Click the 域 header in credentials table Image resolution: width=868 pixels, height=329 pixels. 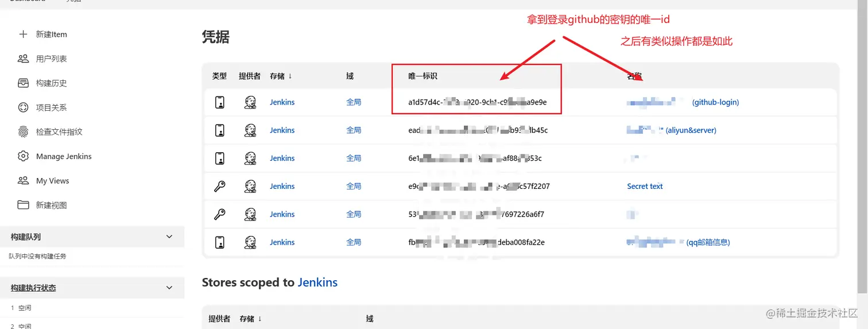(x=350, y=76)
